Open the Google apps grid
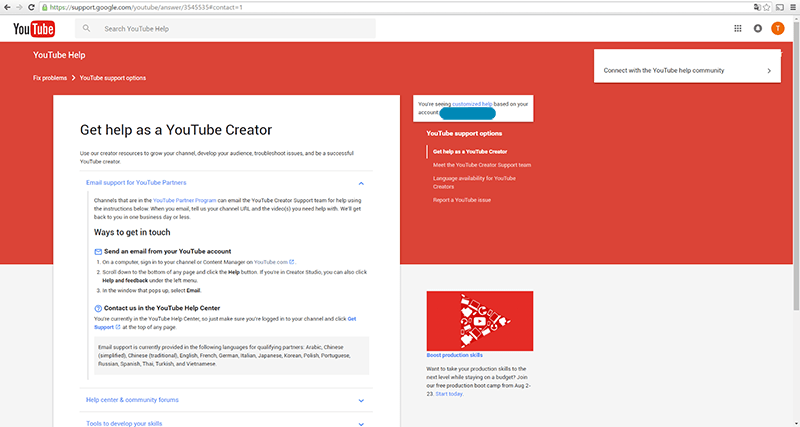This screenshot has width=800, height=427. pos(738,29)
